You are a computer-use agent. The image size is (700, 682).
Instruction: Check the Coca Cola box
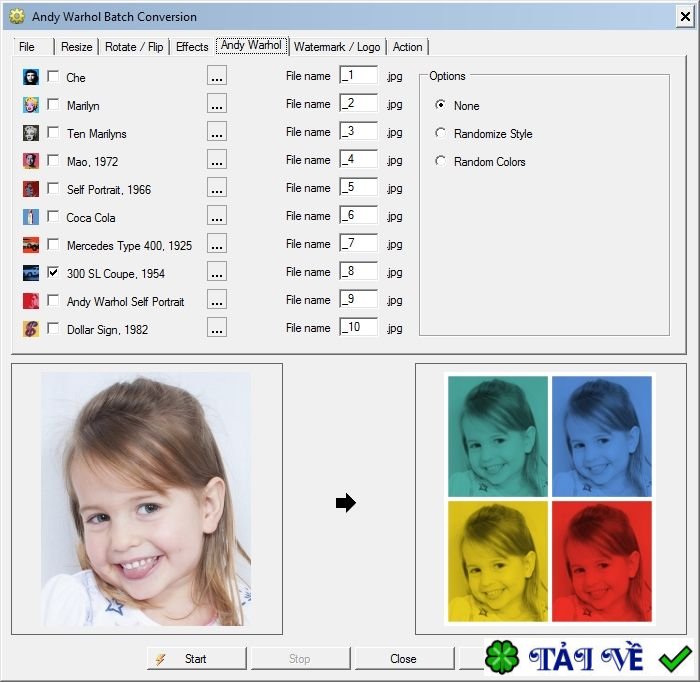(53, 216)
